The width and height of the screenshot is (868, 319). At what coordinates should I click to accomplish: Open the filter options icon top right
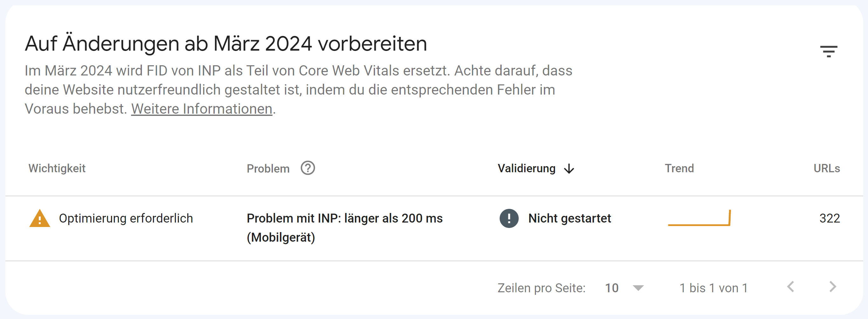(x=829, y=51)
